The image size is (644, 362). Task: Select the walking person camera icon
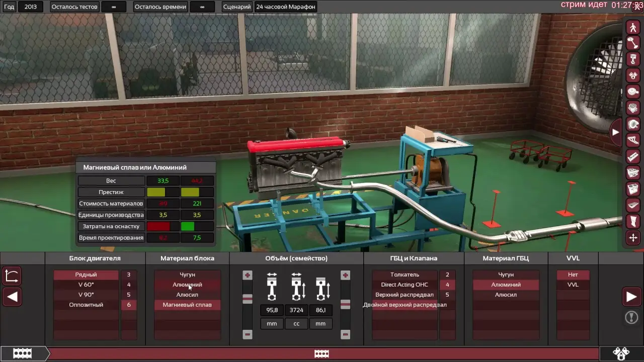632,28
